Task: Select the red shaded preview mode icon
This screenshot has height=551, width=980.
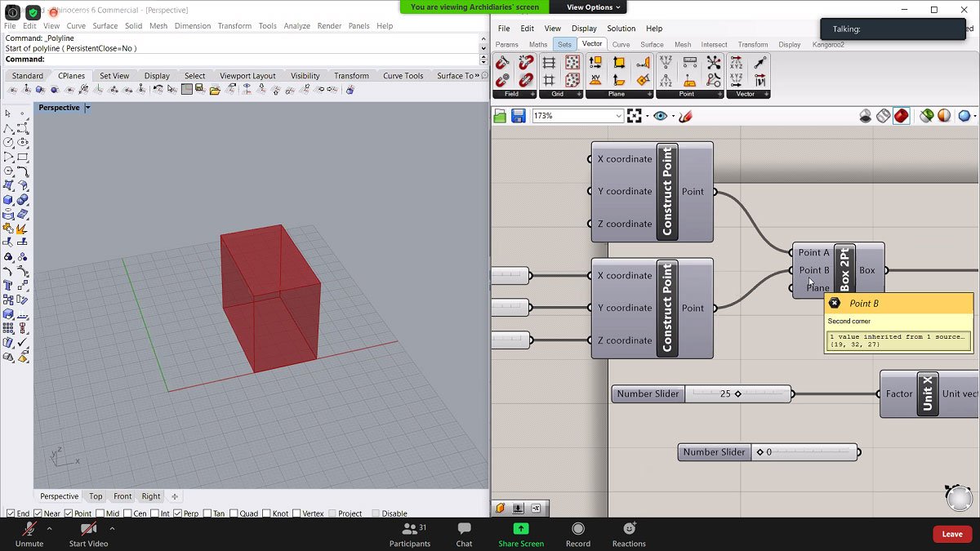Action: coord(901,117)
